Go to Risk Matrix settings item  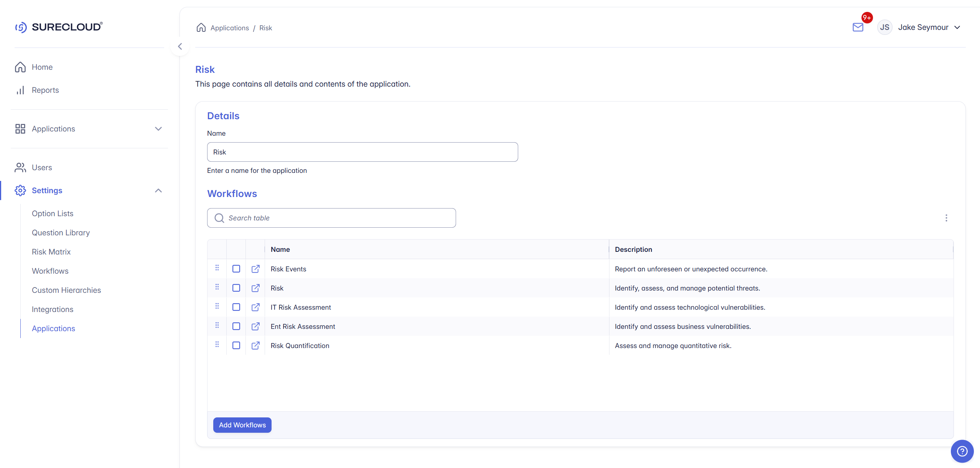[51, 252]
